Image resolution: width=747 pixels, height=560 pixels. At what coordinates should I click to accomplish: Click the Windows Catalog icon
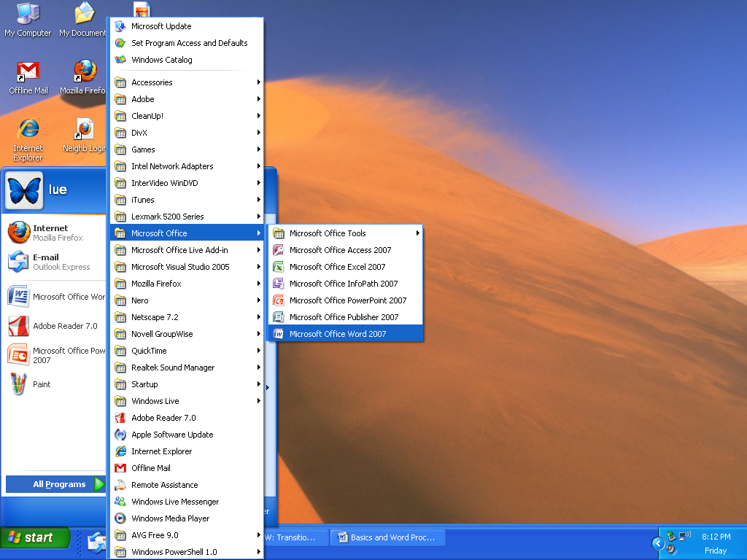[x=120, y=60]
